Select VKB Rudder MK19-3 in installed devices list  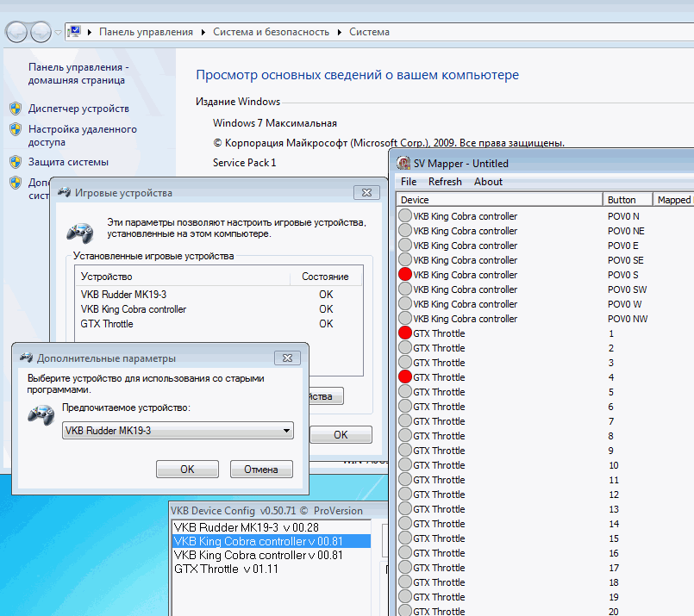click(219, 295)
